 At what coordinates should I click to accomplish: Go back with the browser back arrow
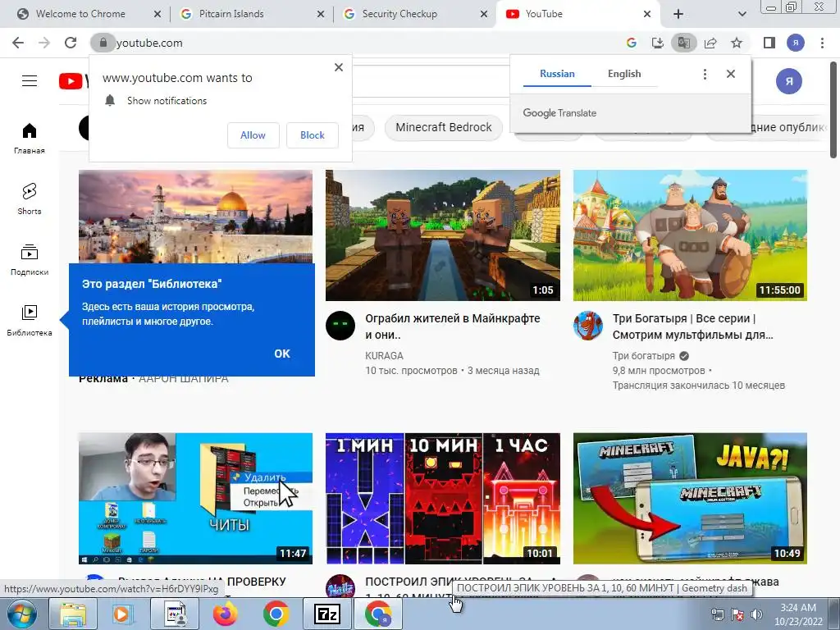(18, 43)
